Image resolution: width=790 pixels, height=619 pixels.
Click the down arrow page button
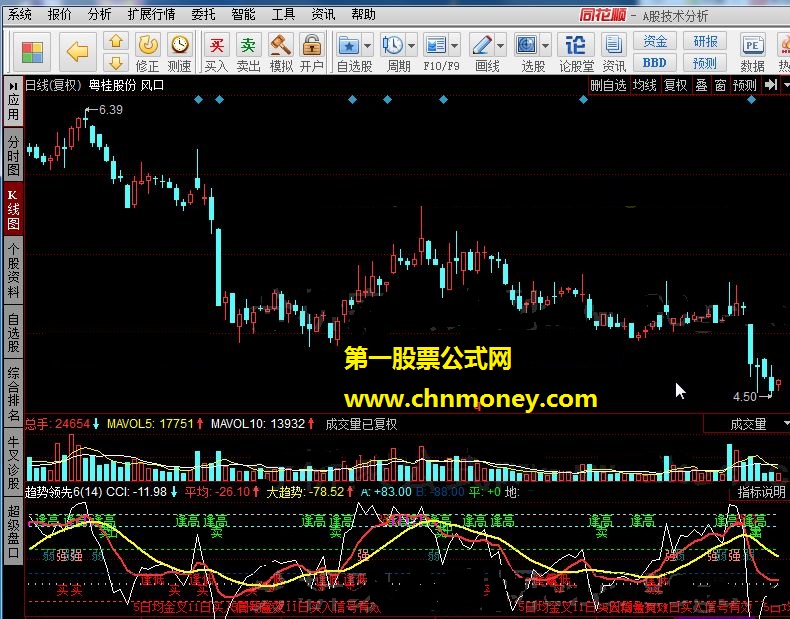[116, 63]
